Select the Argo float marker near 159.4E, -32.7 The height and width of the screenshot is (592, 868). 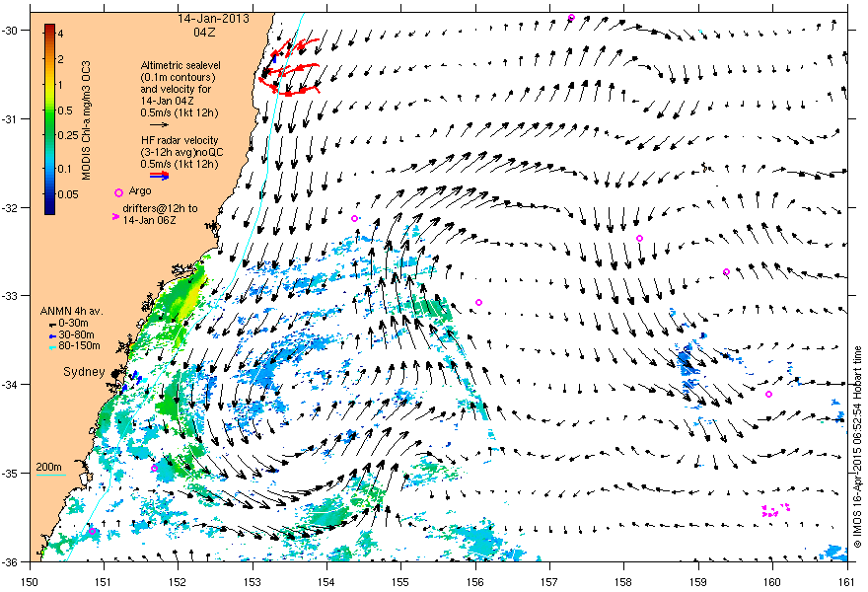pos(726,271)
